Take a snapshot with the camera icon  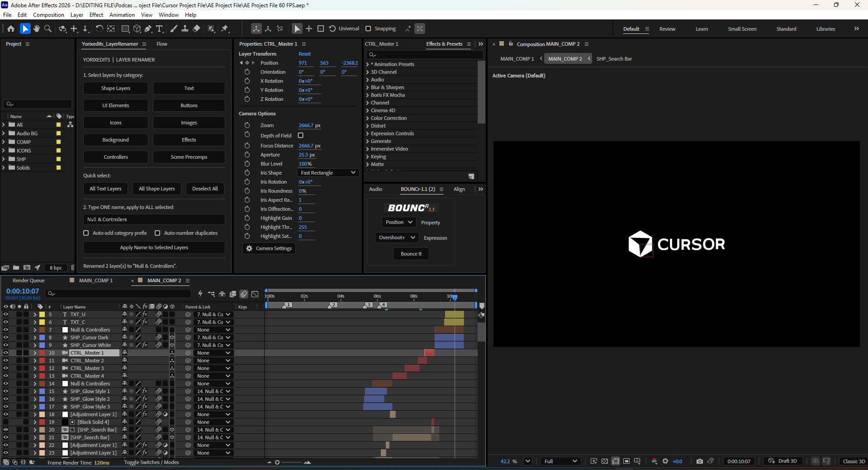coord(700,461)
